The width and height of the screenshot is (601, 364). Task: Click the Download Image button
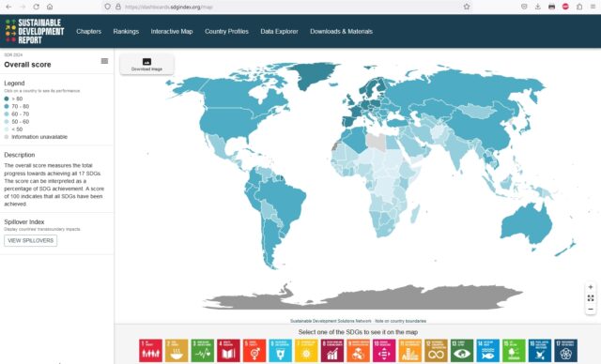[146, 65]
